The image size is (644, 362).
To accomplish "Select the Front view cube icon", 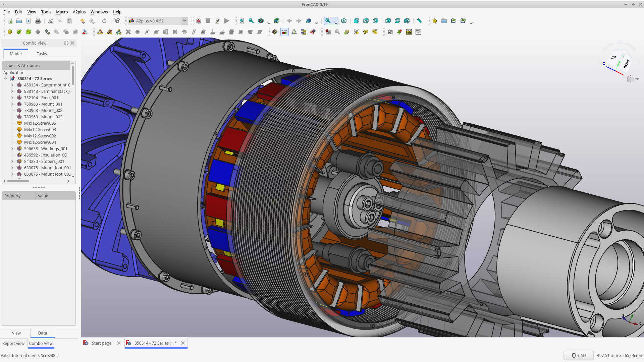I will 357,21.
